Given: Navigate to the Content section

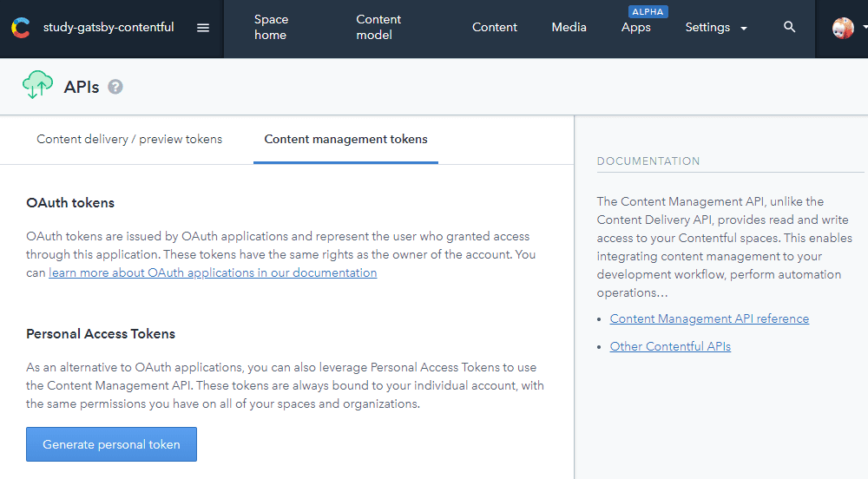Looking at the screenshot, I should pyautogui.click(x=495, y=28).
